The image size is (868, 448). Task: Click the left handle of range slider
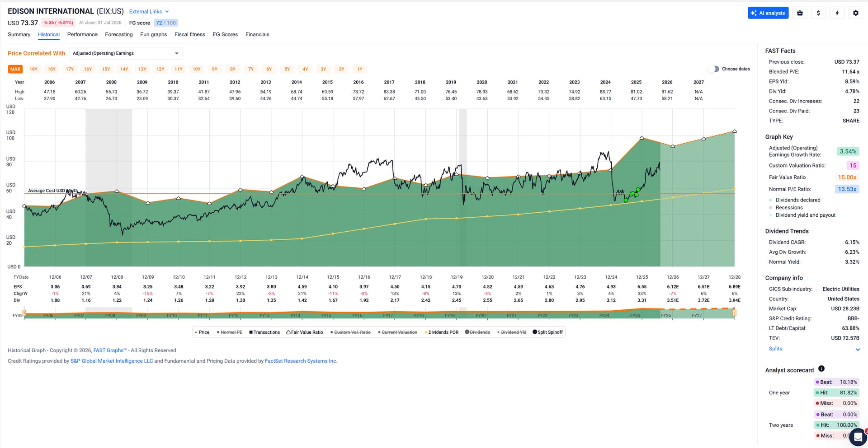click(x=24, y=313)
